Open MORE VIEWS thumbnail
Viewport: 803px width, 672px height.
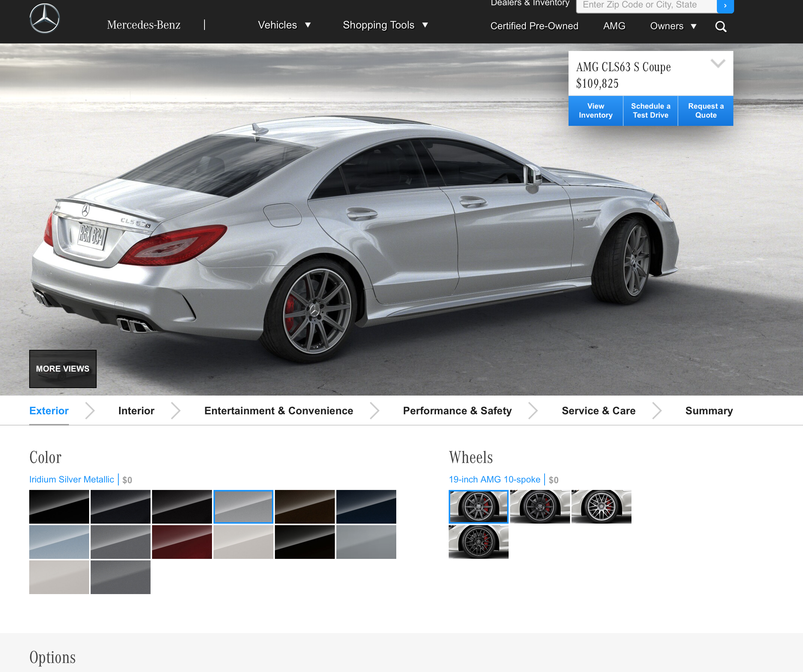tap(63, 369)
